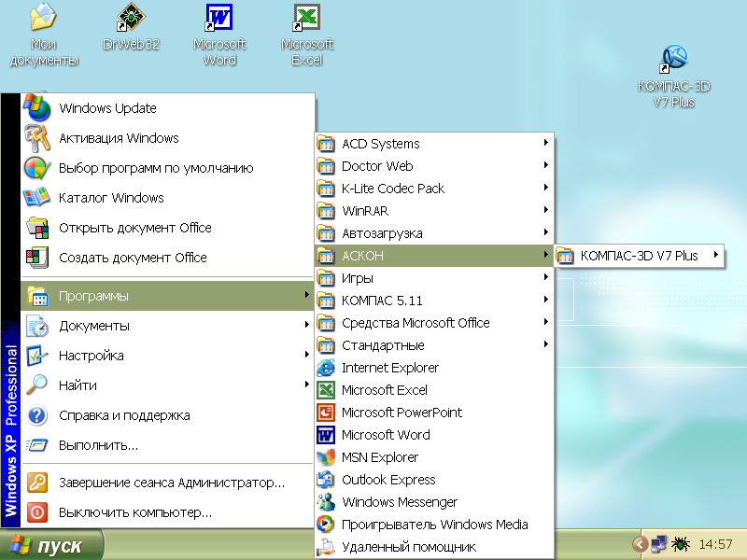The height and width of the screenshot is (560, 747).
Task: Expand the Средства Microsoft Office submenu arrow
Action: (546, 321)
